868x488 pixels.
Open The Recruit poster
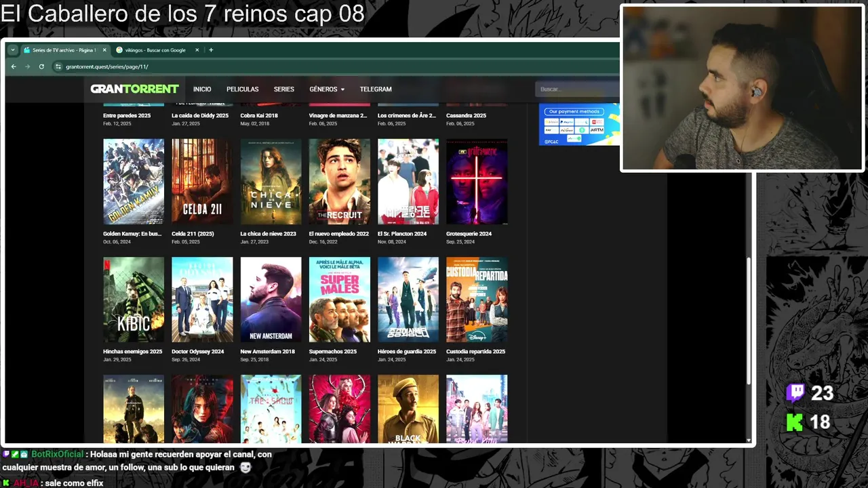(340, 182)
